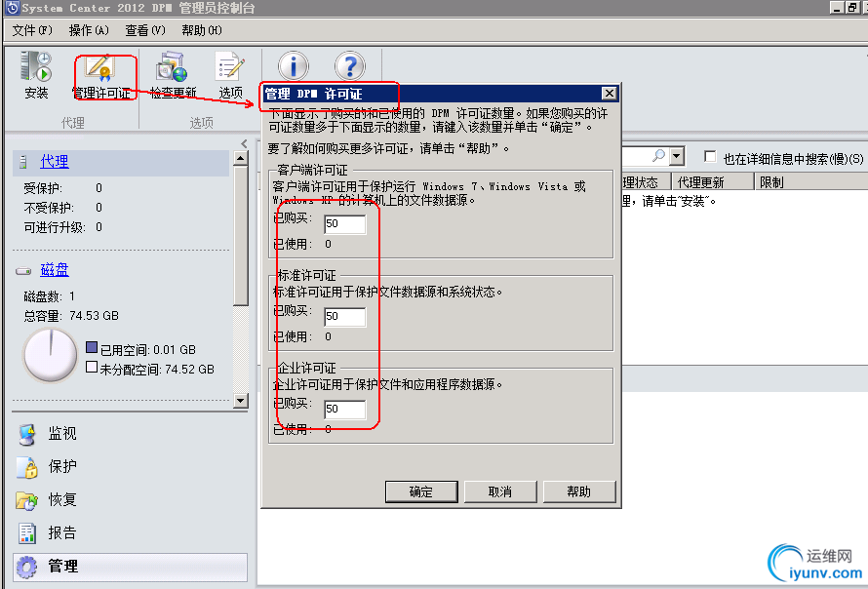The width and height of the screenshot is (868, 589).
Task: Confirm with the 确定 button
Action: (421, 491)
